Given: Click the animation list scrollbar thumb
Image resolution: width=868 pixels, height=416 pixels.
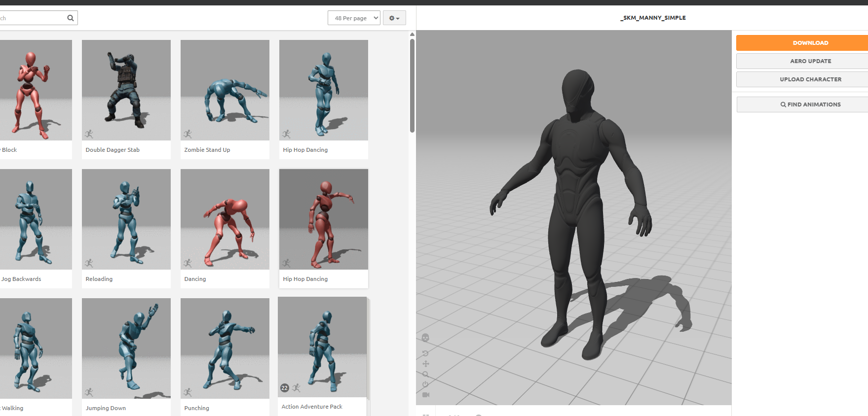Looking at the screenshot, I should pos(412,86).
